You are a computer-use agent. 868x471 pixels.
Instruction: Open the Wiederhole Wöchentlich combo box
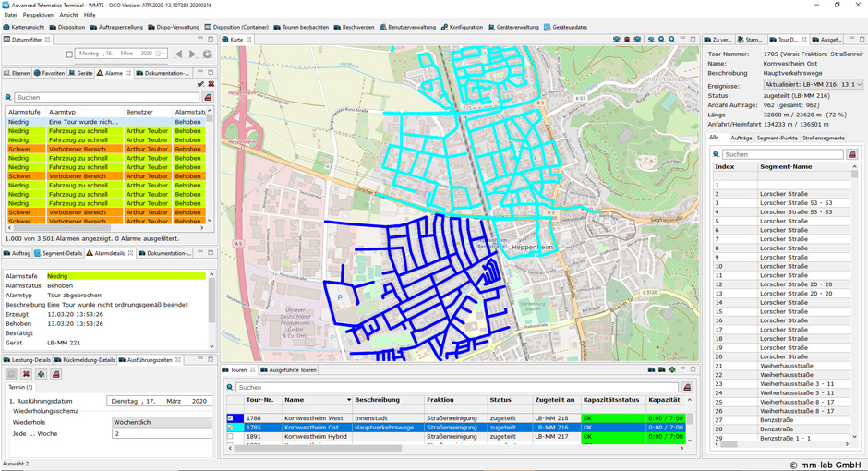point(162,422)
